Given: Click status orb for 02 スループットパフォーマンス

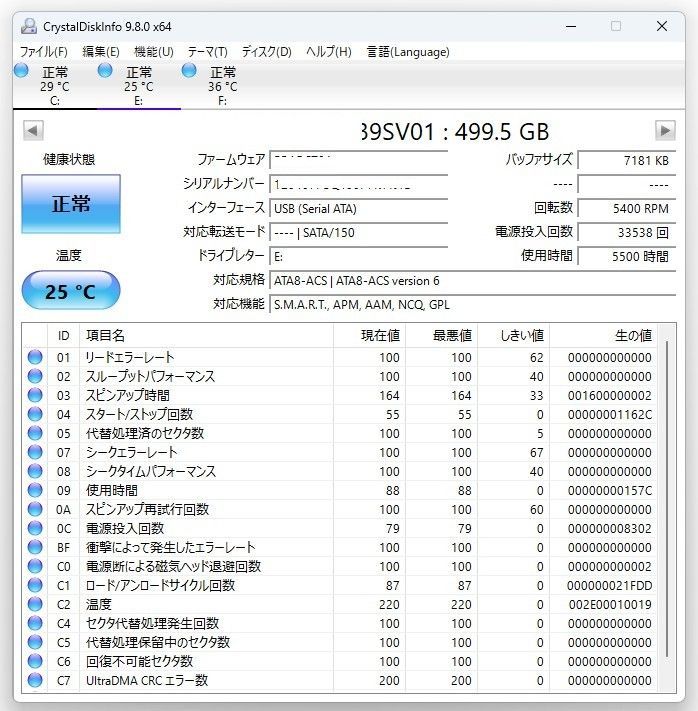Looking at the screenshot, I should (35, 376).
